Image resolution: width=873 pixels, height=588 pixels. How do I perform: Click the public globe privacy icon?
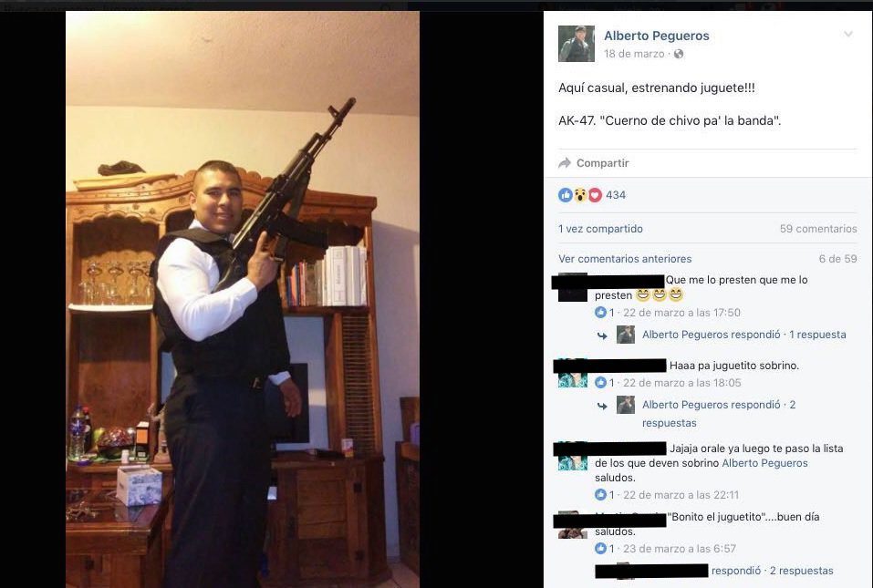[678, 54]
